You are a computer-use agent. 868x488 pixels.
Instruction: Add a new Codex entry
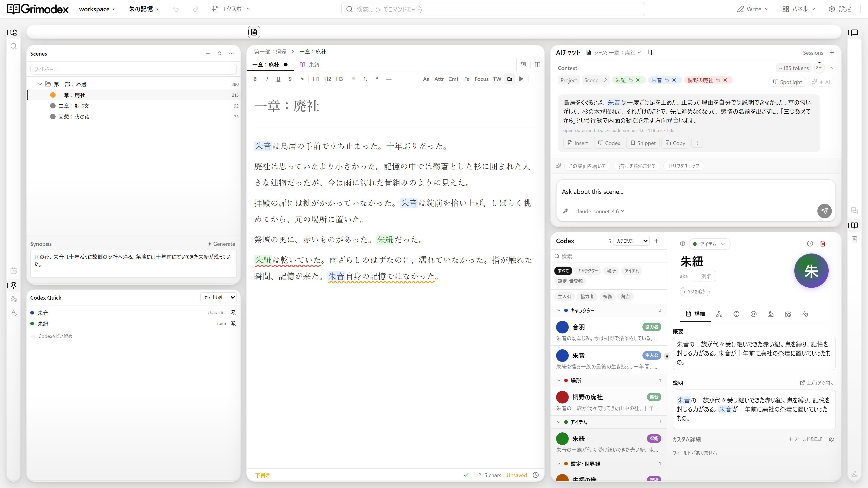point(656,241)
